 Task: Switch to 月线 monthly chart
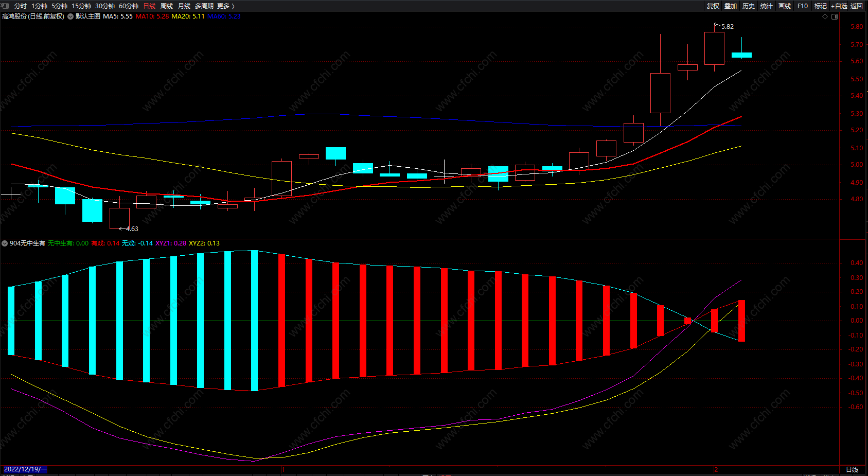(184, 6)
